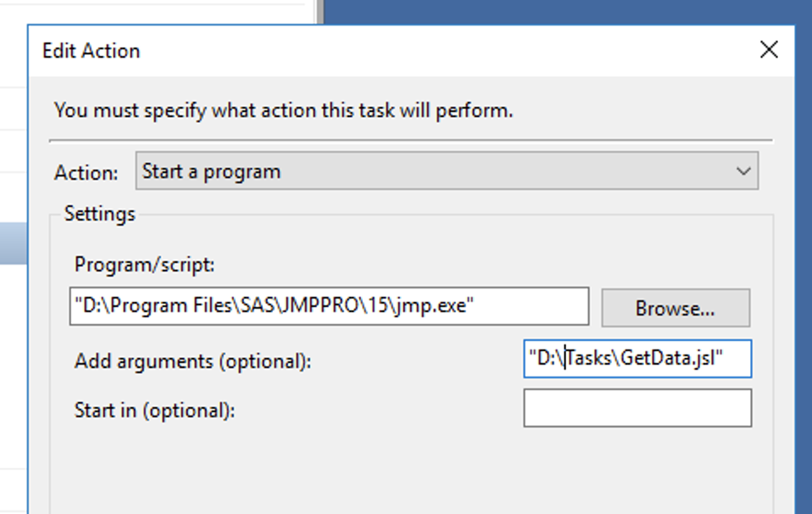The image size is (812, 514).
Task: Click the 'Action:' label
Action: click(86, 173)
